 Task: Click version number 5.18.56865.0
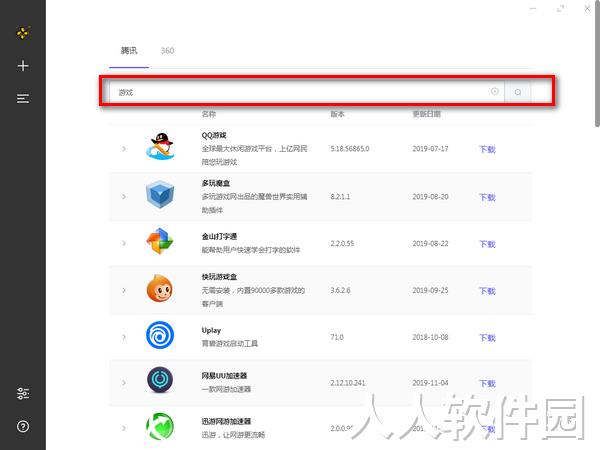[350, 148]
